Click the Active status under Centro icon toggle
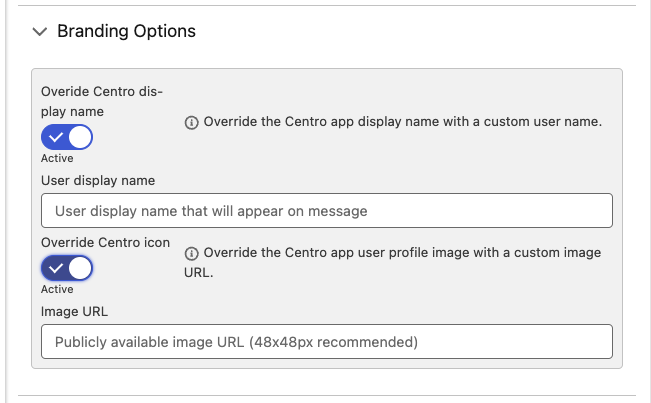The width and height of the screenshot is (651, 403). coord(57,290)
